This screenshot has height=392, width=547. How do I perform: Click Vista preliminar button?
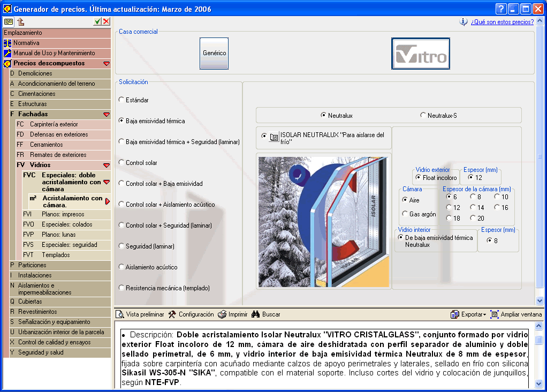[140, 314]
